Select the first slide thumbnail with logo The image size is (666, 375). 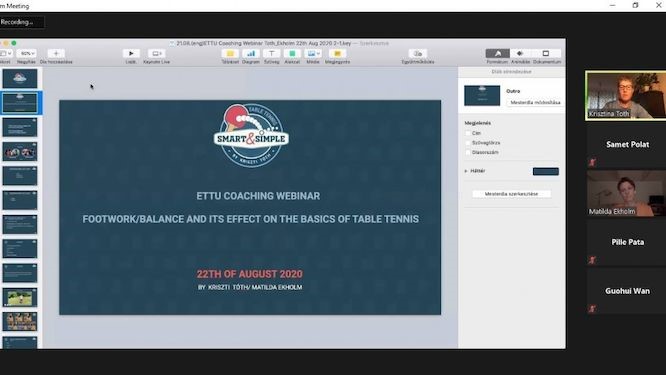click(20, 79)
